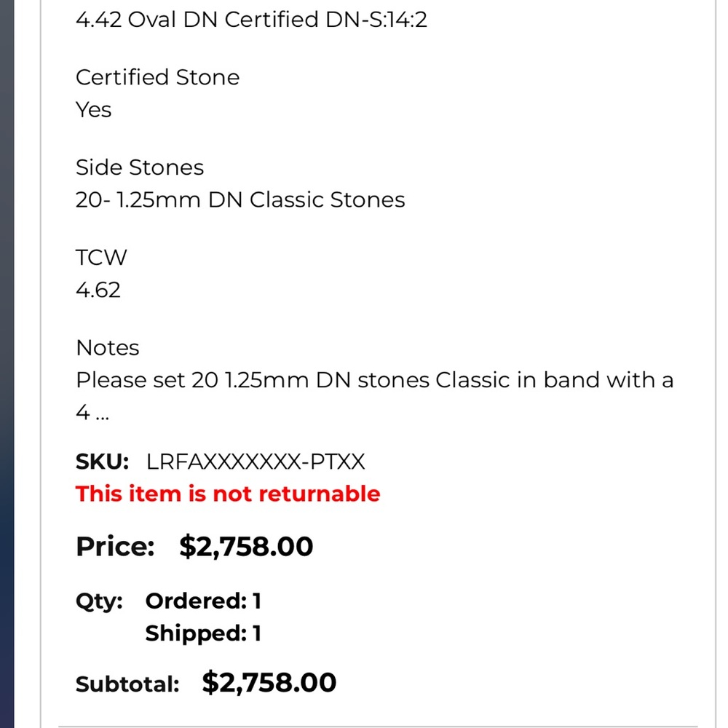Click the TCW label
The height and width of the screenshot is (728, 728).
(x=100, y=258)
